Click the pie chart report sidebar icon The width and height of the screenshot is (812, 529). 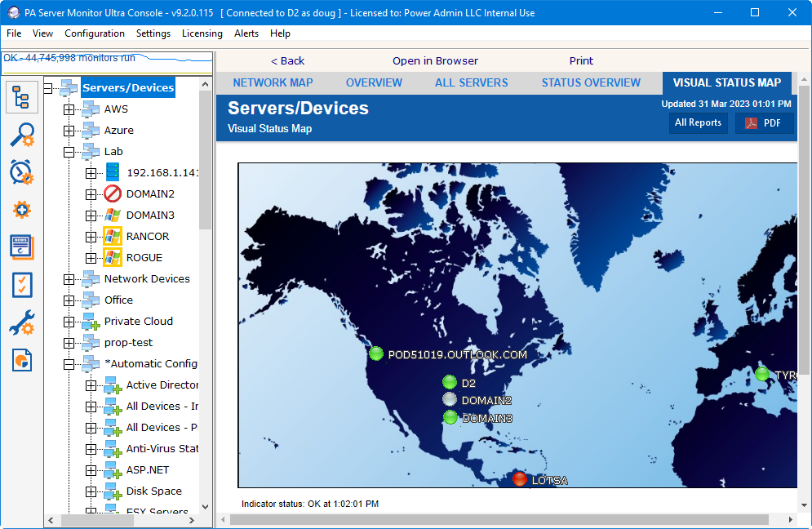coord(22,360)
